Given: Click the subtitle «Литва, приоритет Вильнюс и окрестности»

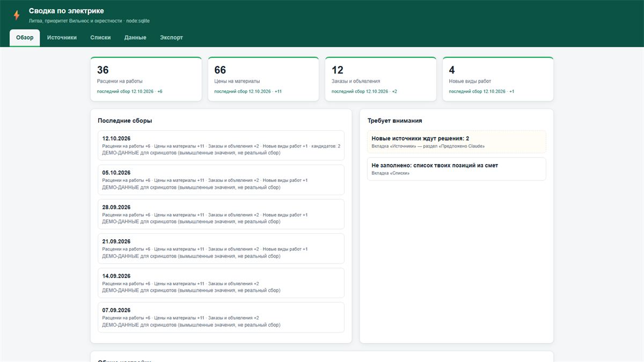Looking at the screenshot, I should coord(75,21).
